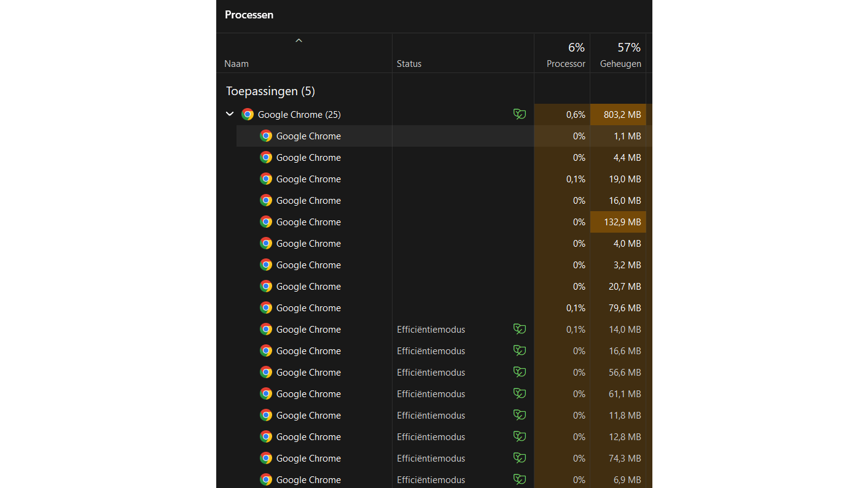Click the Chrome icon of the 79,6 MB process
The height and width of the screenshot is (488, 868).
pyautogui.click(x=266, y=308)
